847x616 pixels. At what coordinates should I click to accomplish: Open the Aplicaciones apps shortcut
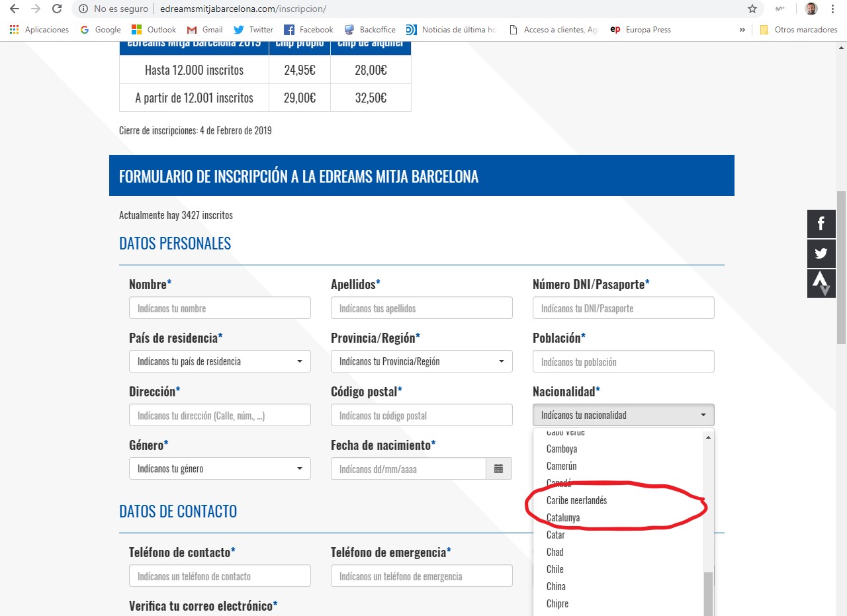39,30
